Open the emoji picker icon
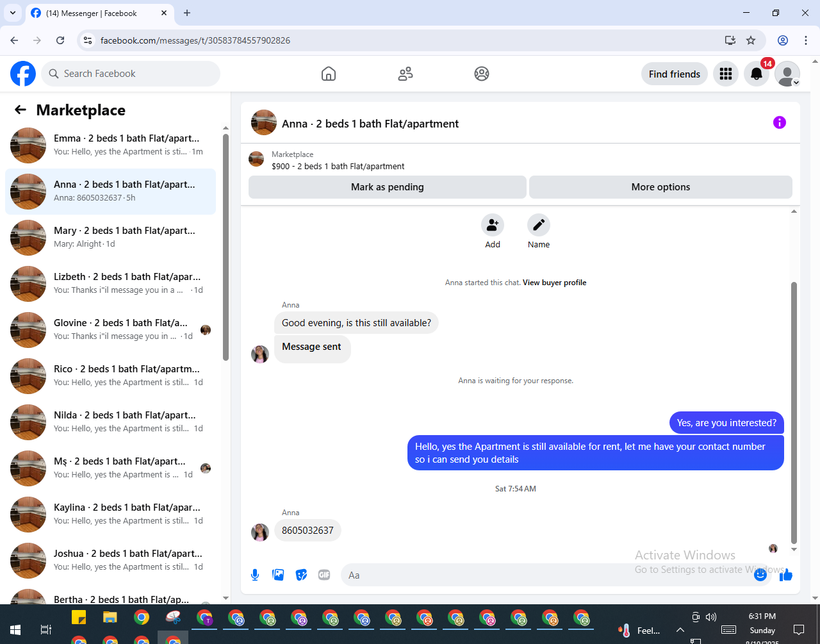 pyautogui.click(x=760, y=575)
